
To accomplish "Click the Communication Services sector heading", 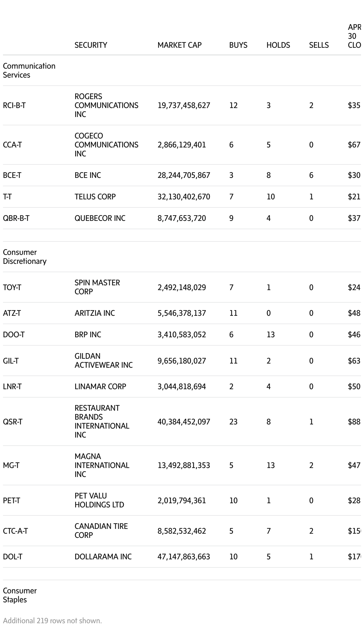I will (x=29, y=70).
